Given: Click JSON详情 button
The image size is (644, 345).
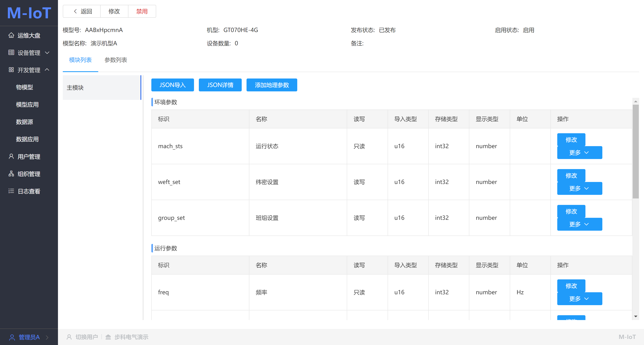Looking at the screenshot, I should pyautogui.click(x=220, y=85).
